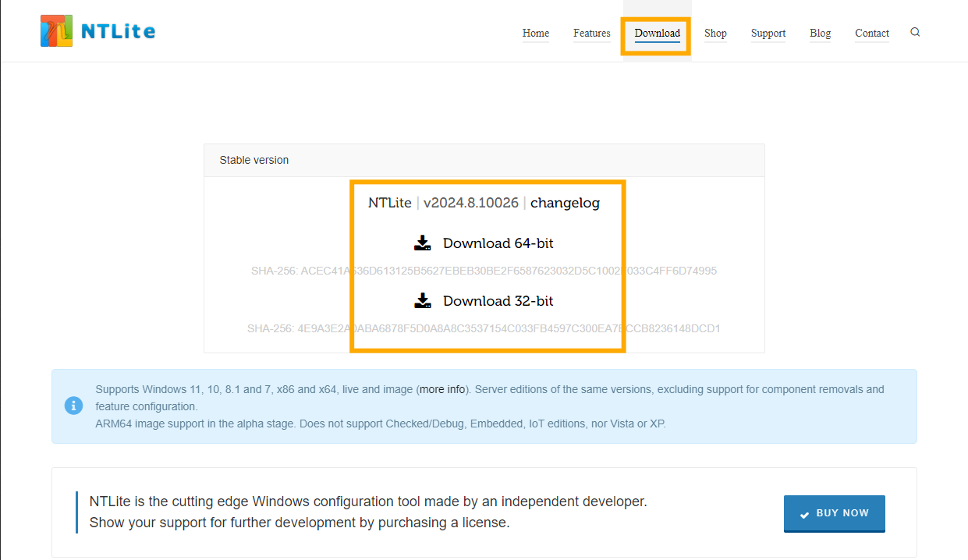Click the Download 64-bit link
968x560 pixels.
pos(498,243)
